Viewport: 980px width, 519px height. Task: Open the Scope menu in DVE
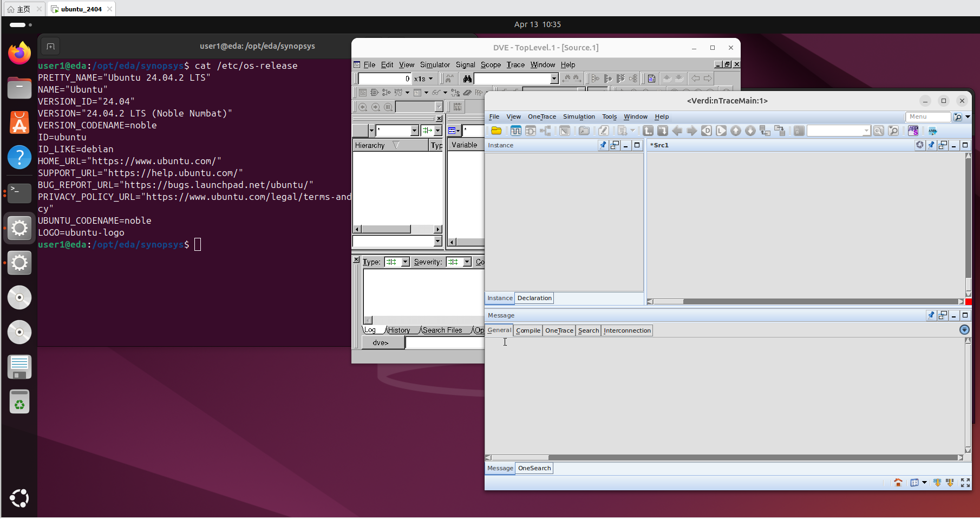click(x=491, y=64)
